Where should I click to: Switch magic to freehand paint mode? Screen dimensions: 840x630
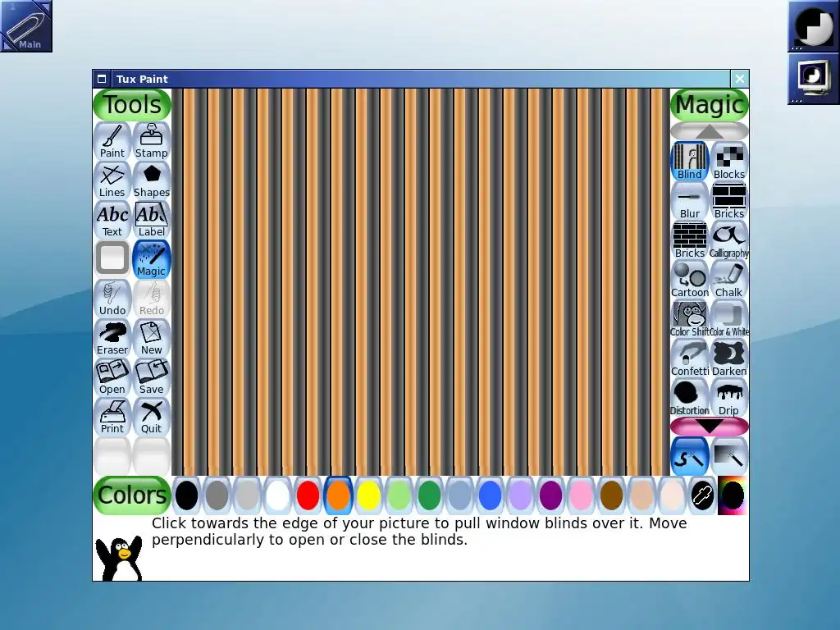tap(689, 456)
